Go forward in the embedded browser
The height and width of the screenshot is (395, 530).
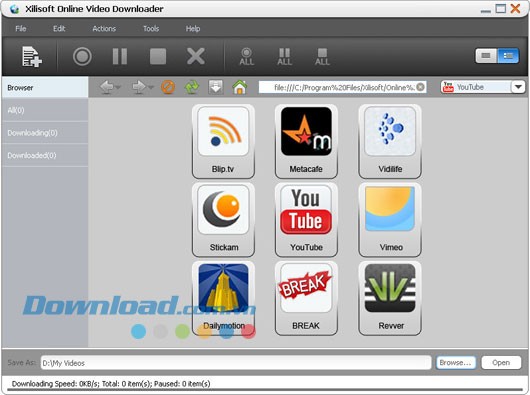point(139,87)
